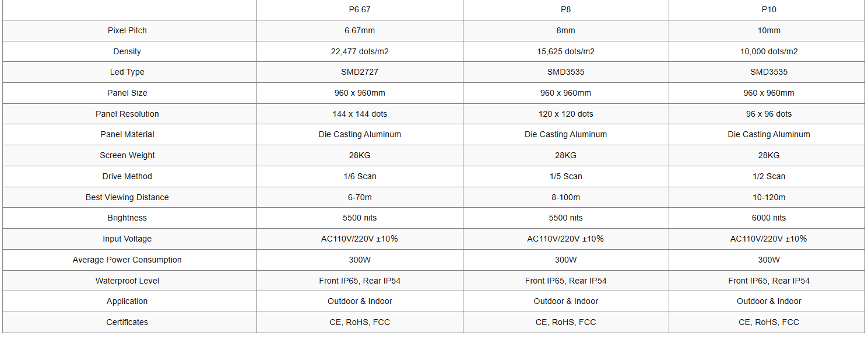The height and width of the screenshot is (339, 868).
Task: Click the P6.67 column header
Action: [360, 10]
